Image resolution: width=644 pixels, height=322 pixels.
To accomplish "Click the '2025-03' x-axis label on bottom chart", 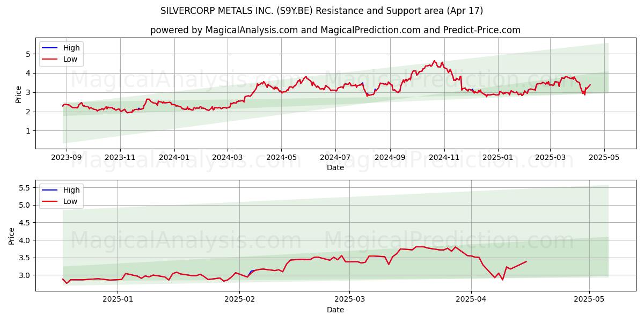I will coord(350,300).
